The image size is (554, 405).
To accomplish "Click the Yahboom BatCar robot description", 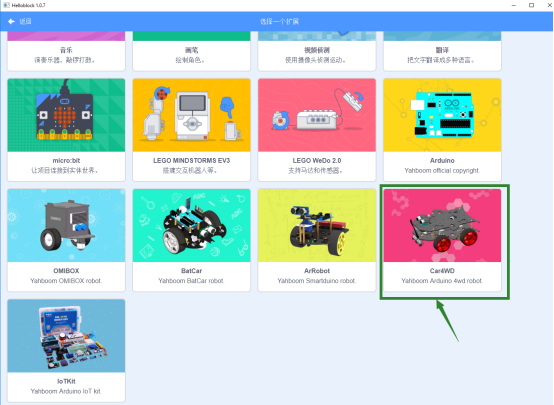I will 191,281.
